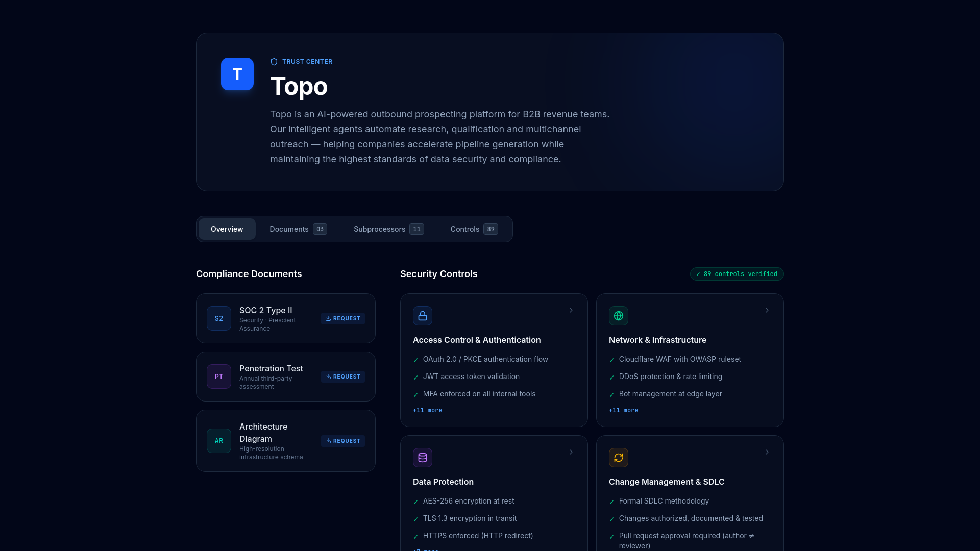Click the refresh icon on Change Management card

pos(619,458)
